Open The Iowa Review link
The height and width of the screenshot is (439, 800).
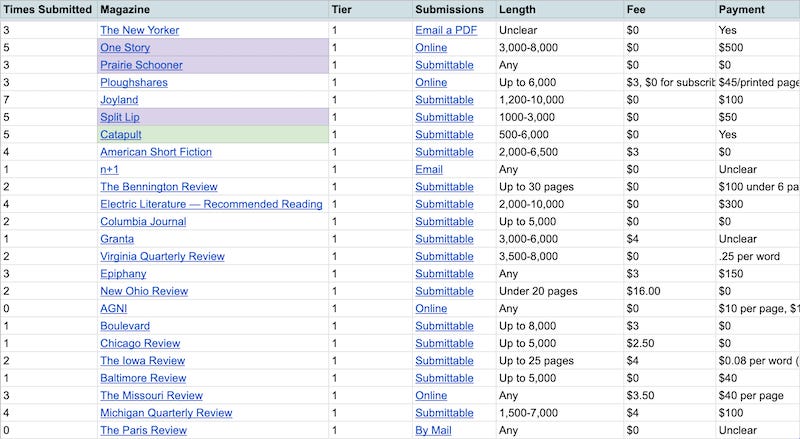tap(142, 360)
